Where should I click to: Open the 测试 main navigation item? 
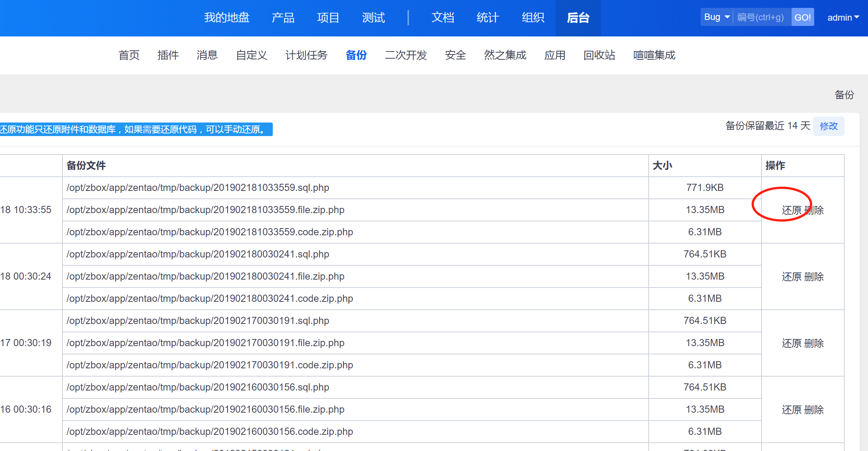tap(373, 18)
